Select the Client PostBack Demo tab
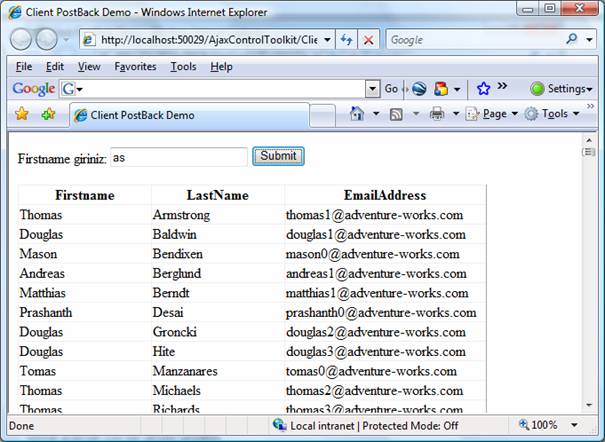This screenshot has height=442, width=605. 189,115
